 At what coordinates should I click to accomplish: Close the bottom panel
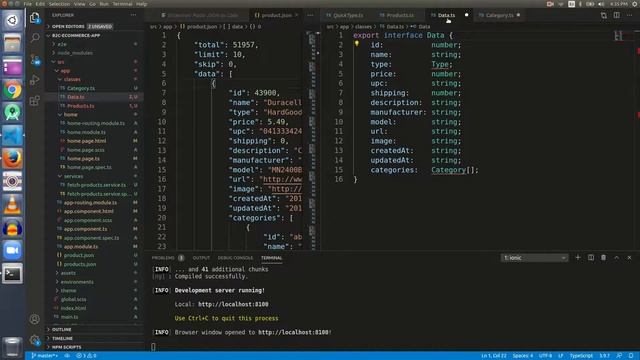coord(629,258)
